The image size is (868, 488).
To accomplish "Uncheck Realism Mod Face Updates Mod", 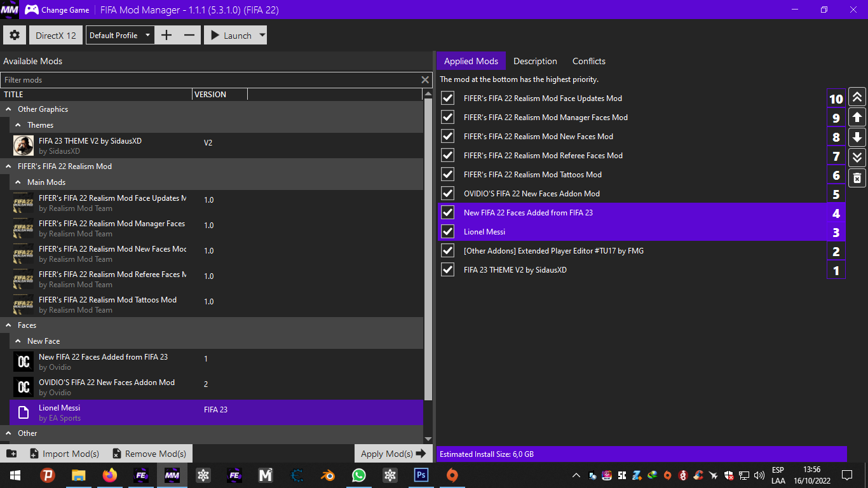I will pyautogui.click(x=448, y=98).
